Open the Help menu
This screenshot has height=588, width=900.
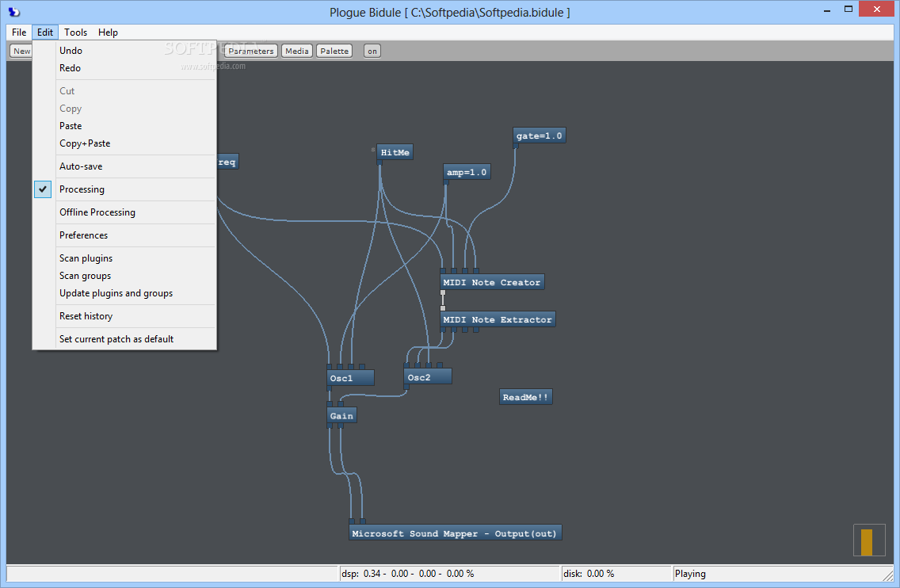click(x=108, y=32)
